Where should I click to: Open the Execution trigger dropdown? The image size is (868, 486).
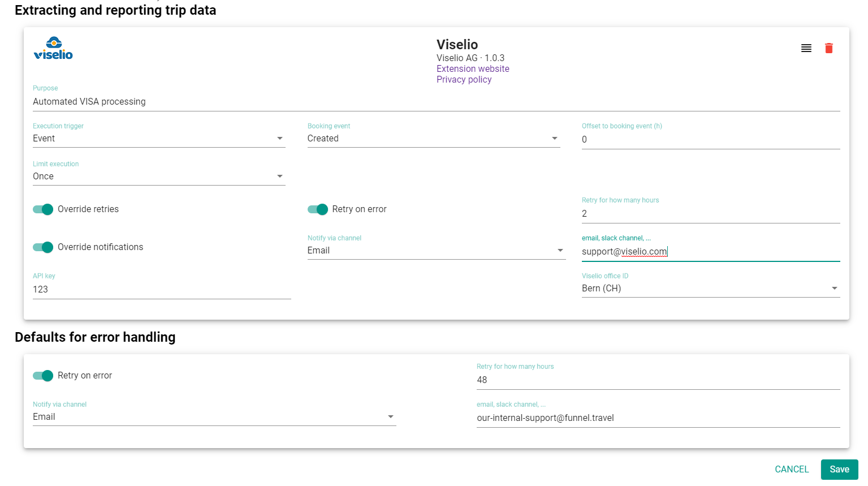coord(159,139)
